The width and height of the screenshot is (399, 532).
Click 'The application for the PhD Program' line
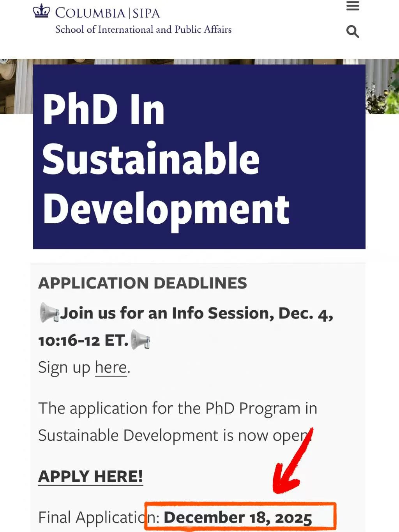[x=177, y=408]
